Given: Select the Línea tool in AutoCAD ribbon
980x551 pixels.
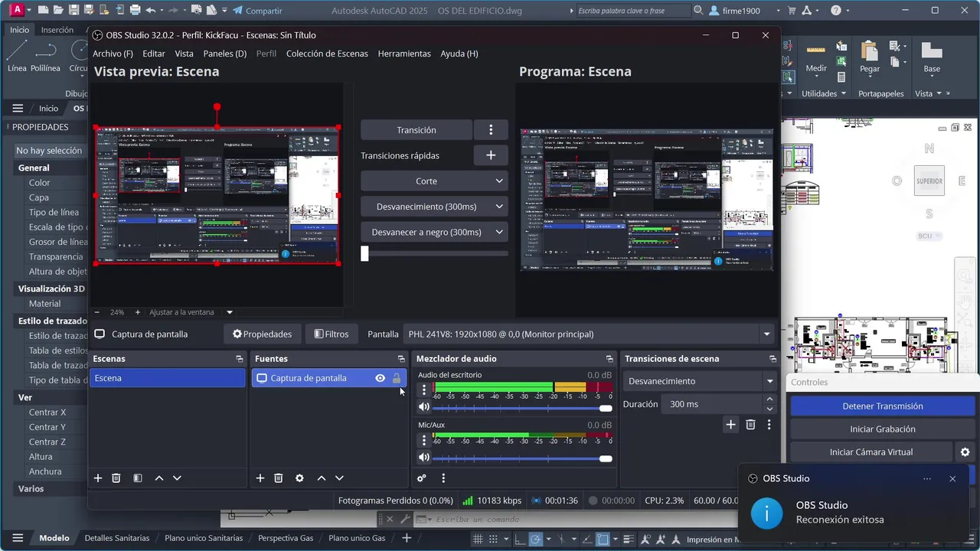Looking at the screenshot, I should point(17,56).
